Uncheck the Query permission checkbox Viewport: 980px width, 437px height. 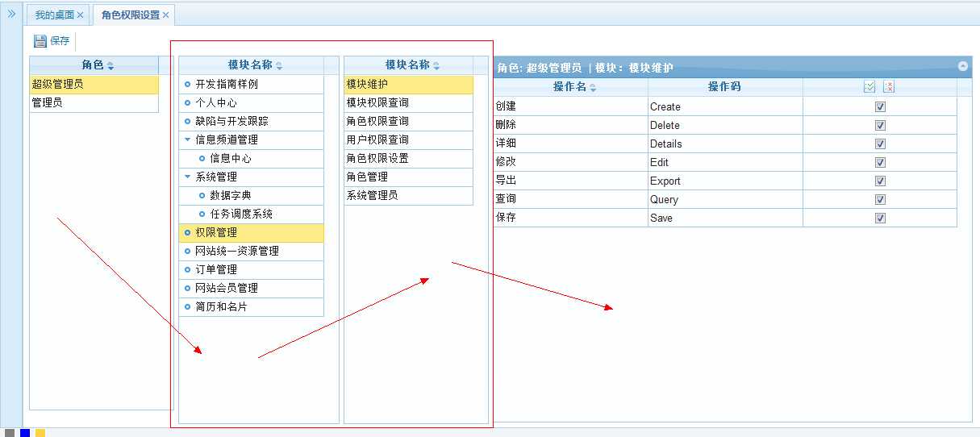[x=880, y=199]
